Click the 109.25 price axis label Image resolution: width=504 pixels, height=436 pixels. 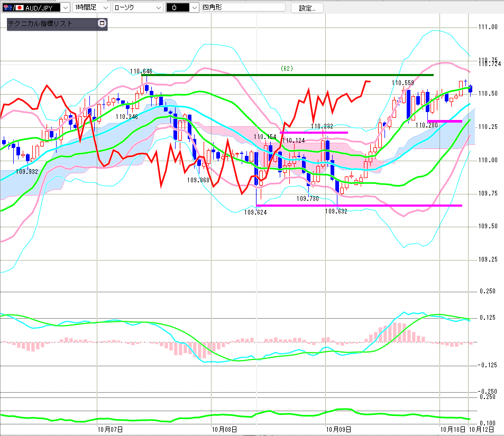488,259
